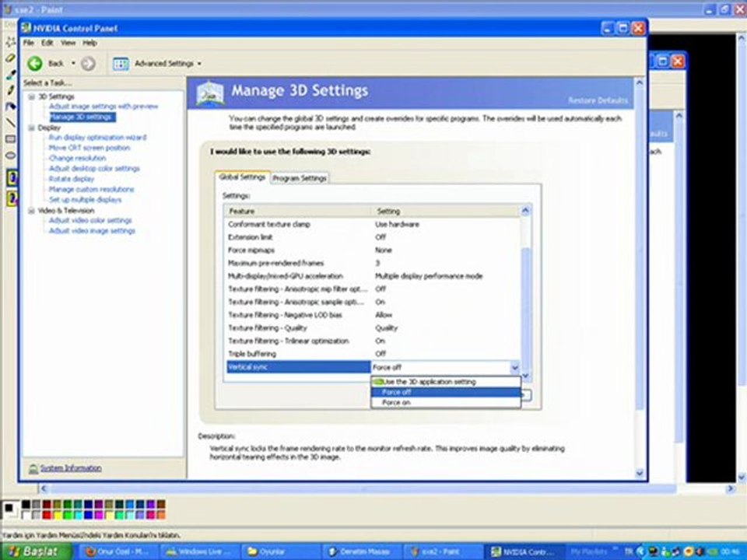Click the settings list scroll-up arrow
Image resolution: width=747 pixels, height=560 pixels.
pyautogui.click(x=525, y=211)
